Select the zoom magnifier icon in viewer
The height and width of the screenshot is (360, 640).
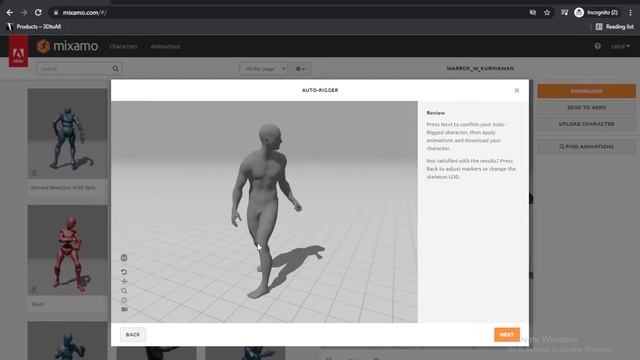coord(124,291)
